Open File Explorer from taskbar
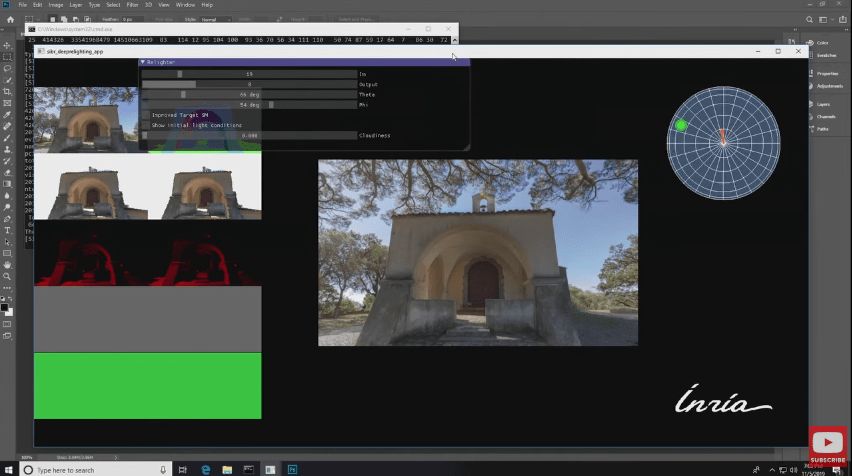 point(227,469)
